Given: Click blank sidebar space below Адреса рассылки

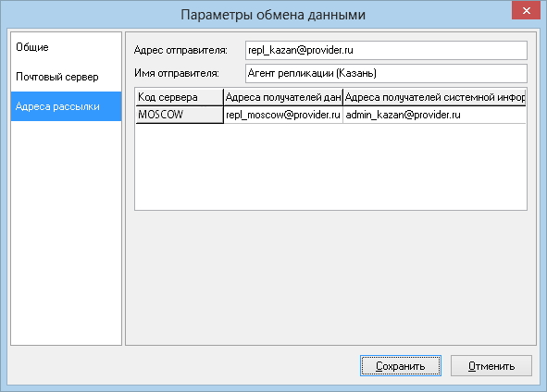Looking at the screenshot, I should pos(66,233).
